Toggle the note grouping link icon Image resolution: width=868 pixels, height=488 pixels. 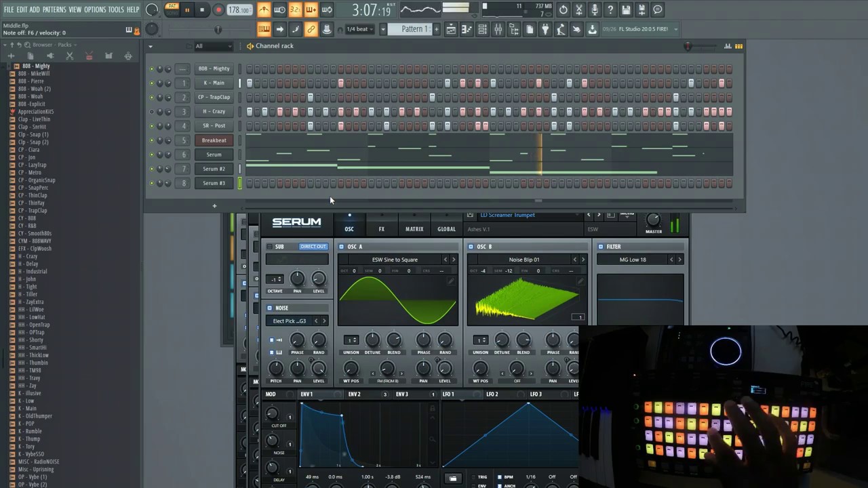(x=311, y=29)
